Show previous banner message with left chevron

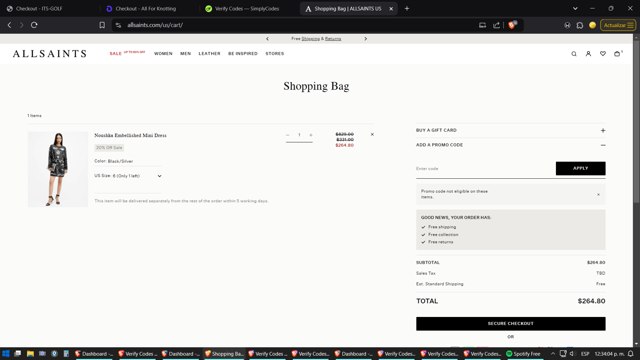click(x=267, y=39)
